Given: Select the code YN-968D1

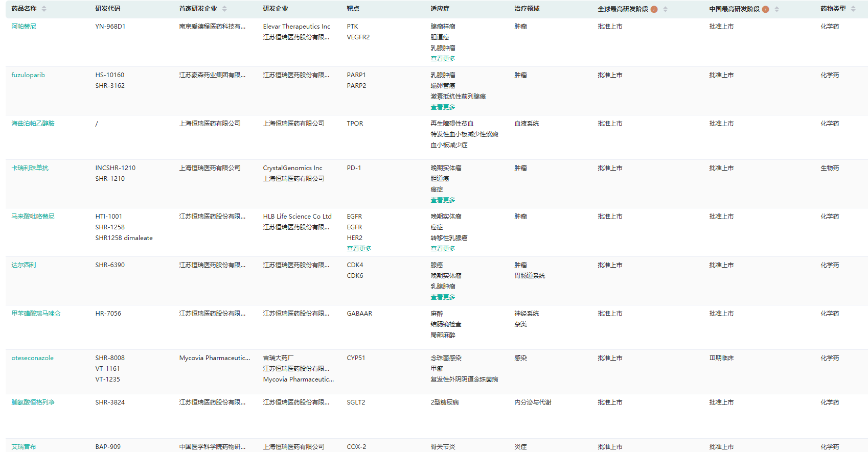Looking at the screenshot, I should pyautogui.click(x=110, y=27).
